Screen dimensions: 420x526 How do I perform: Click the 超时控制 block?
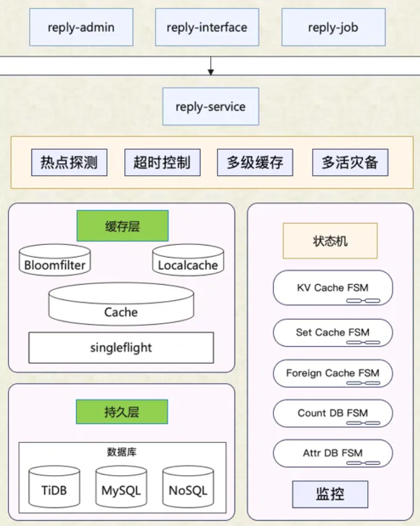[162, 162]
